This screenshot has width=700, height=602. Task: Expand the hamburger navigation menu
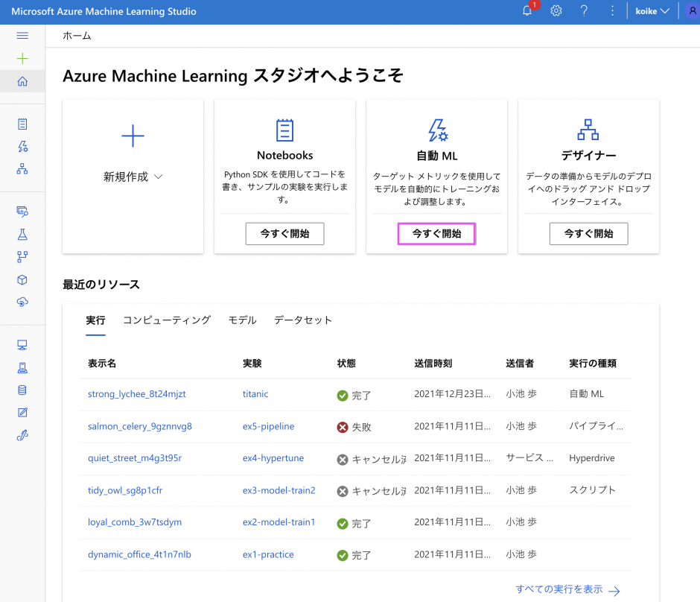22,36
